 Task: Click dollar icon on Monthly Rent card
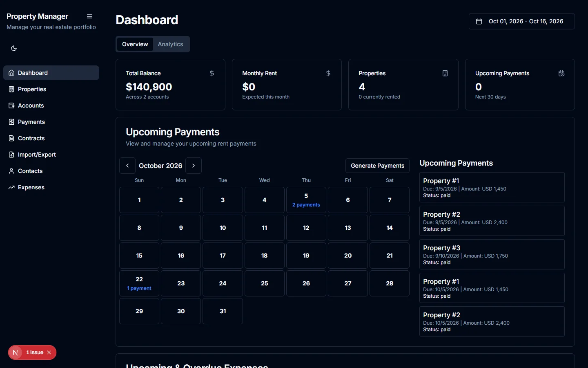[328, 73]
